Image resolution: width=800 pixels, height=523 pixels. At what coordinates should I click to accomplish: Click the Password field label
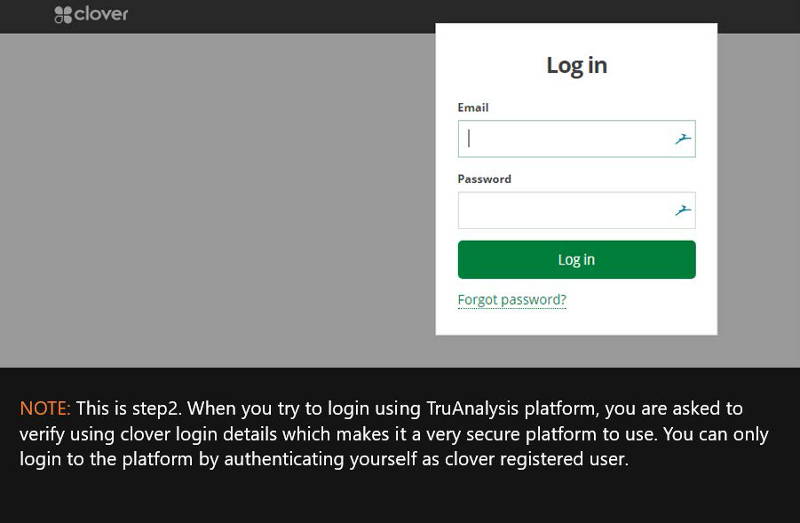[484, 179]
